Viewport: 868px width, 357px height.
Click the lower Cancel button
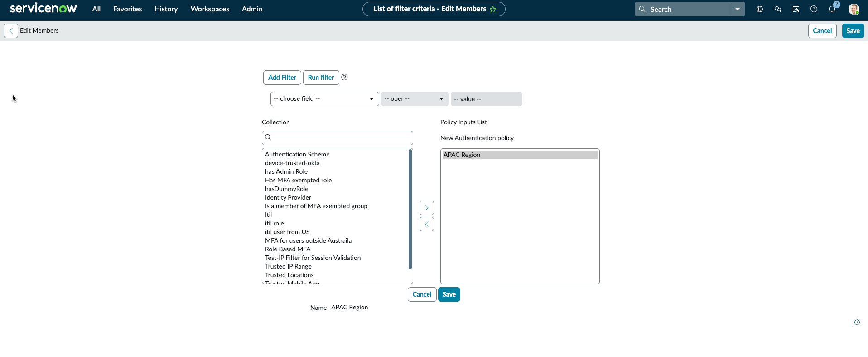[x=422, y=294]
